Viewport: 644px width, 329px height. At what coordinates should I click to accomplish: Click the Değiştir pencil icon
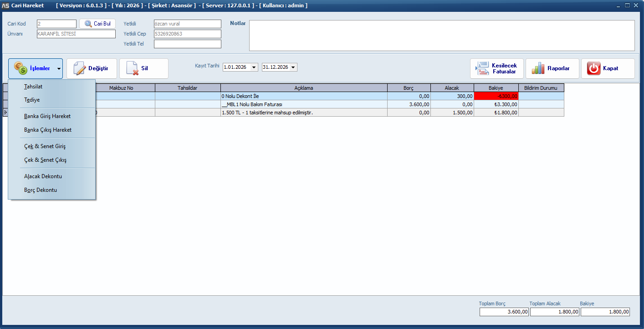[80, 68]
